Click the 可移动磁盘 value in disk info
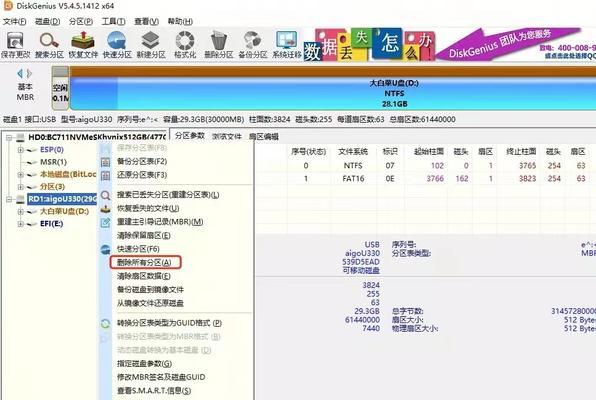The height and width of the screenshot is (400, 596). [x=361, y=271]
